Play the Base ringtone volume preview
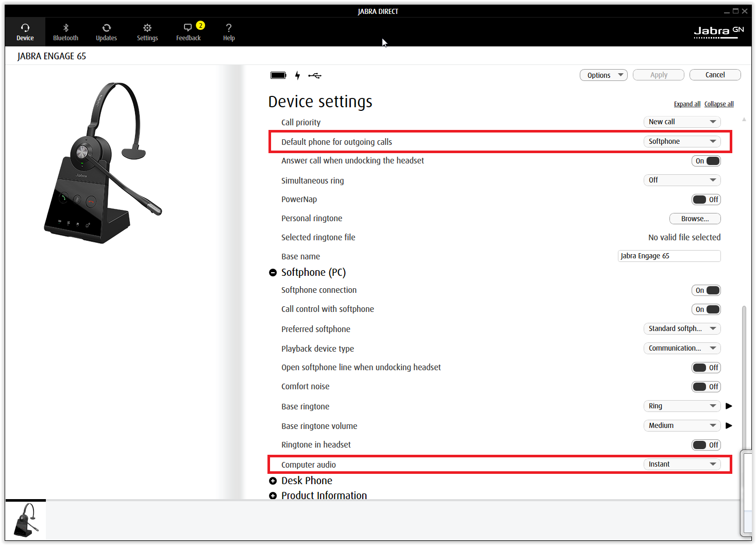This screenshot has width=756, height=545. coord(729,425)
